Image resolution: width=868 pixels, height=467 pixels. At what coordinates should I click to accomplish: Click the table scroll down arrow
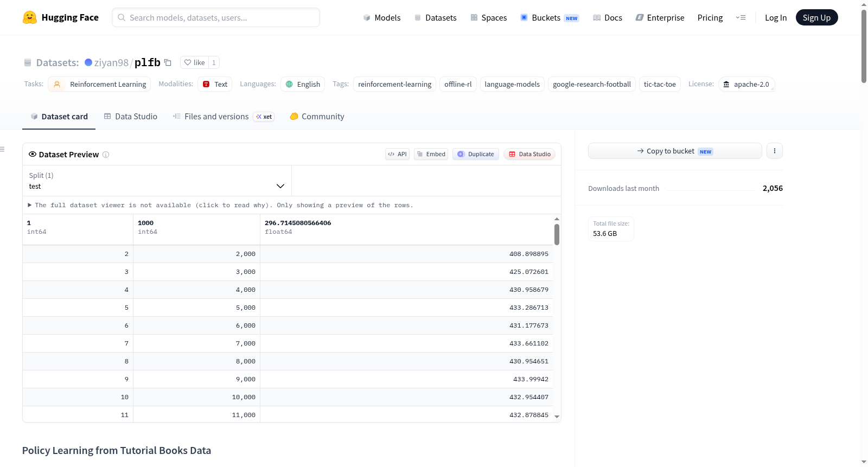557,417
